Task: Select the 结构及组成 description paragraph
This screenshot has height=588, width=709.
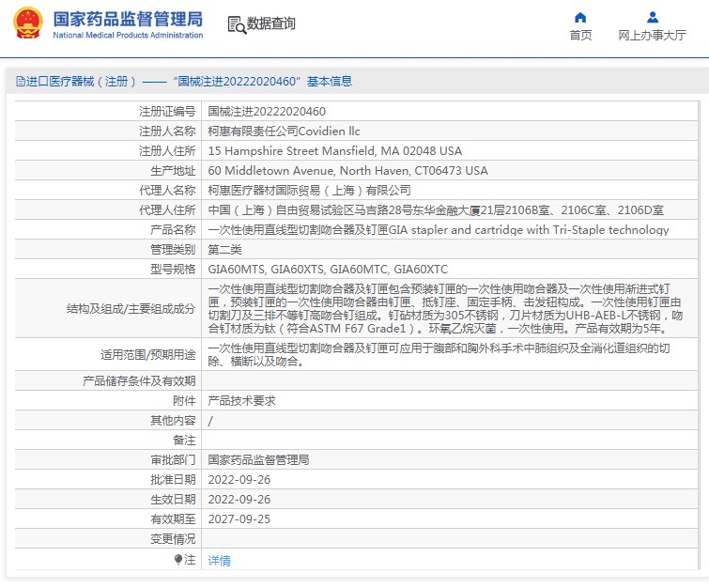Action: click(445, 308)
